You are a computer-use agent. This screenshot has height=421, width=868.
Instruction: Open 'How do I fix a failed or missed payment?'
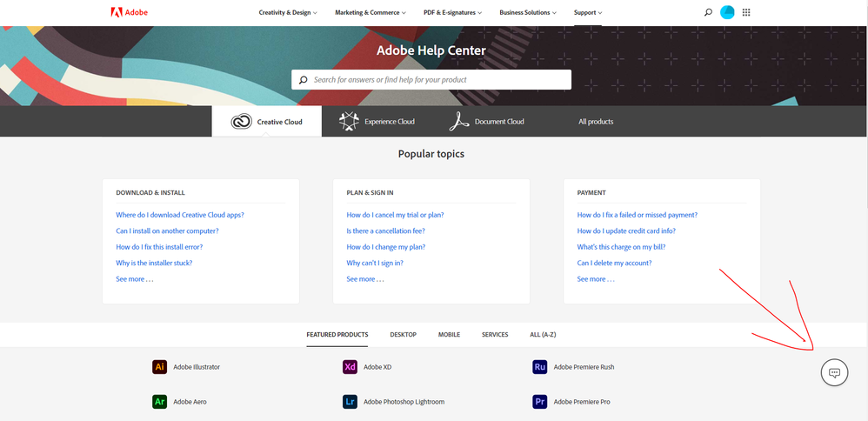click(x=638, y=215)
